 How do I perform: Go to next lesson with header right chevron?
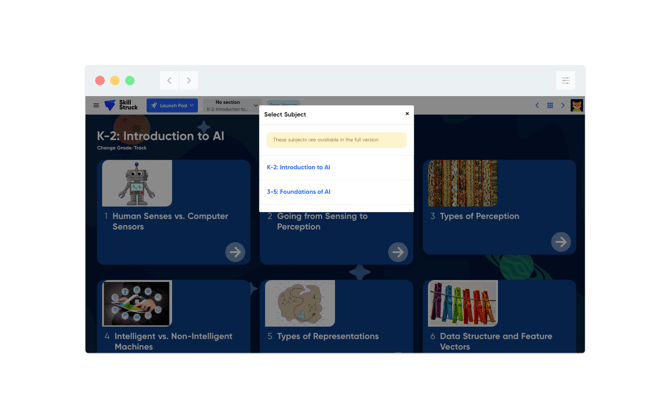coord(563,105)
